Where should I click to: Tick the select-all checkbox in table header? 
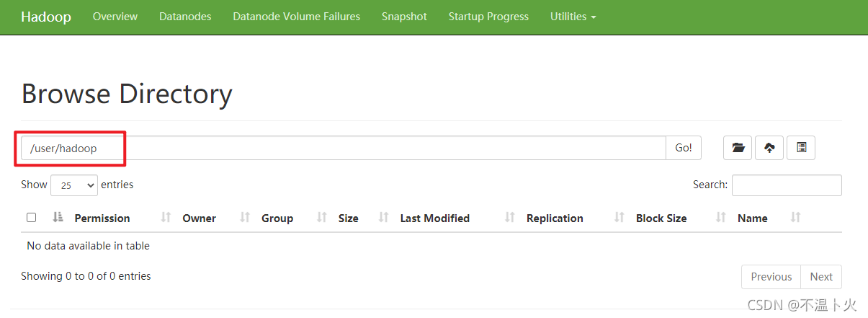click(31, 218)
